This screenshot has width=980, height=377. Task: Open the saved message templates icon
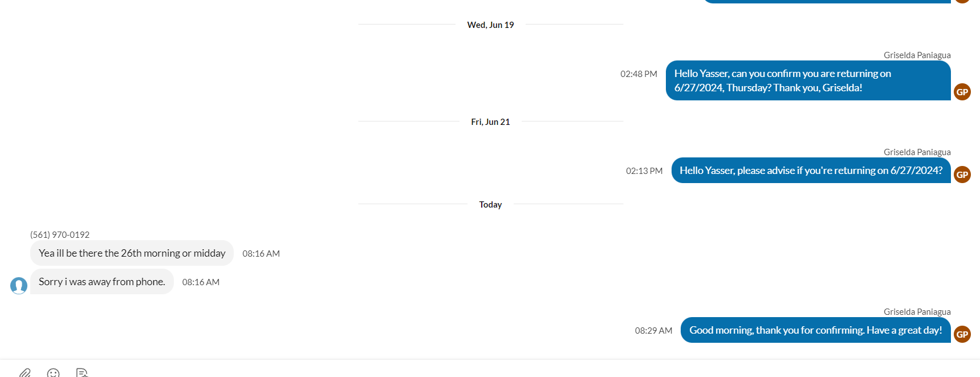click(82, 373)
